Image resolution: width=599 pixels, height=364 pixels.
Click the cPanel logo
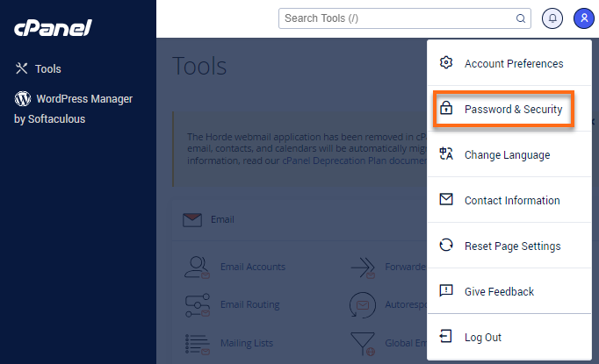coord(54,27)
